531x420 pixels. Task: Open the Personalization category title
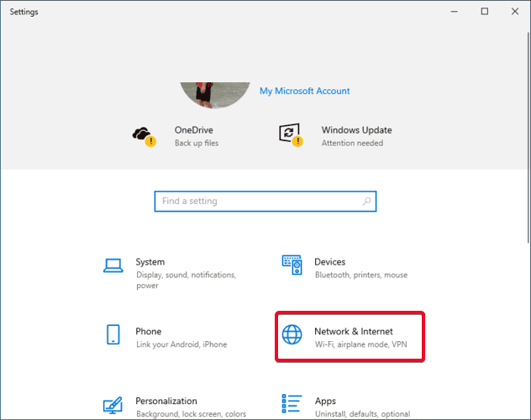(166, 401)
